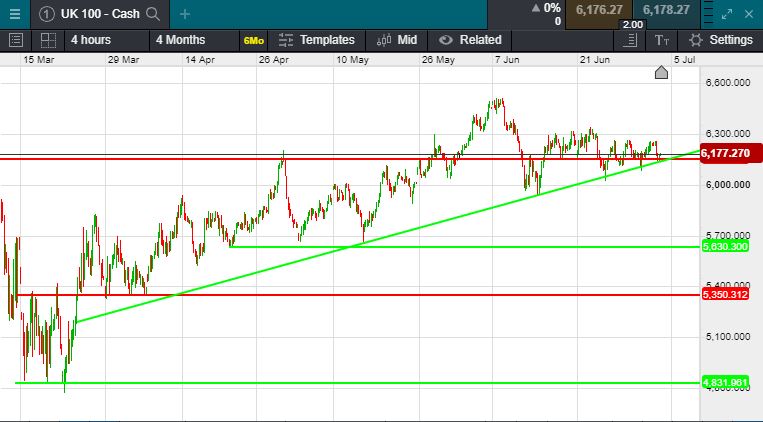
Task: Click the 29 Mar date label
Action: pos(124,60)
